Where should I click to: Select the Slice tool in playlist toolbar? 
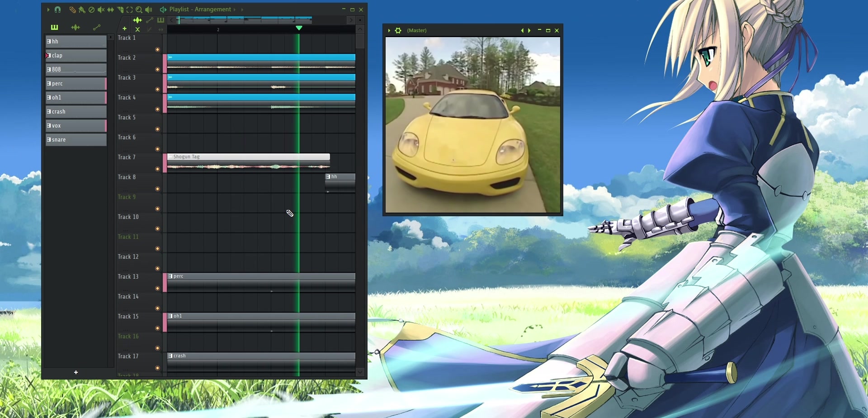(x=120, y=9)
